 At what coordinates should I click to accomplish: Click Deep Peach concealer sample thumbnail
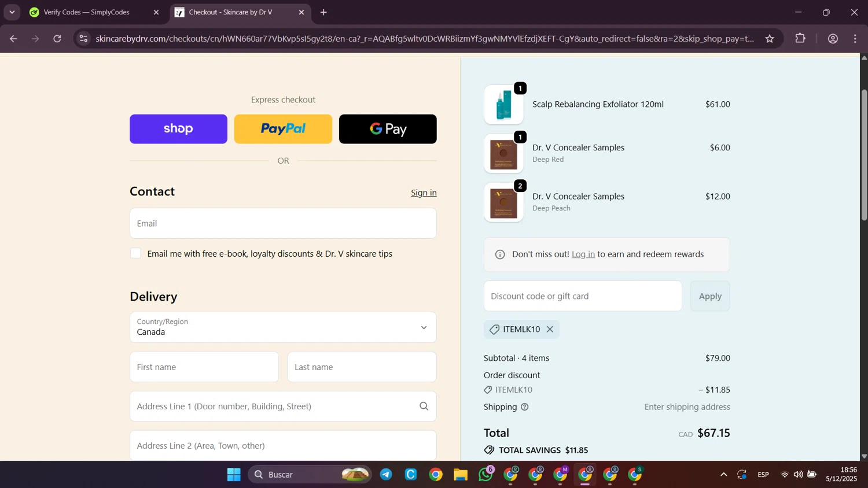(503, 202)
